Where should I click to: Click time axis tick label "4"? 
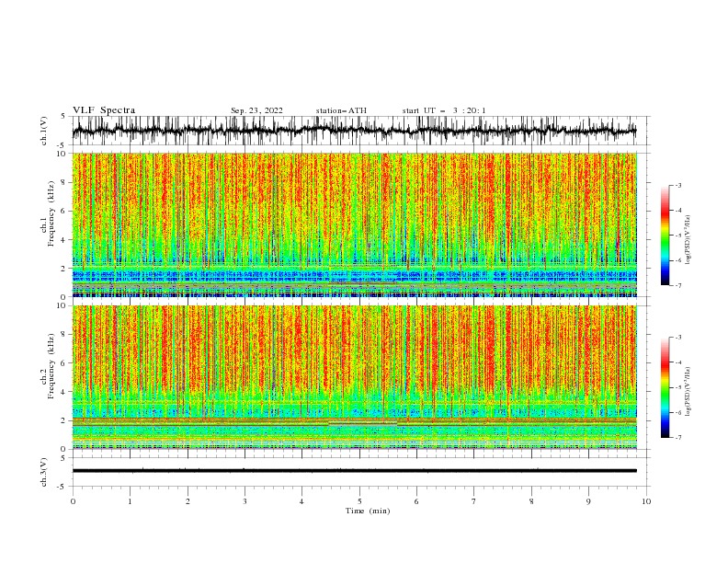pos(301,501)
